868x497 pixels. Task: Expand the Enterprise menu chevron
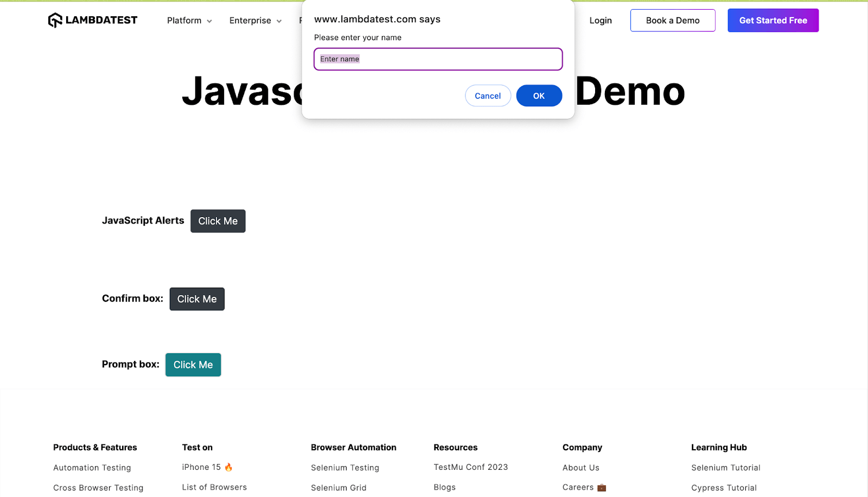279,21
